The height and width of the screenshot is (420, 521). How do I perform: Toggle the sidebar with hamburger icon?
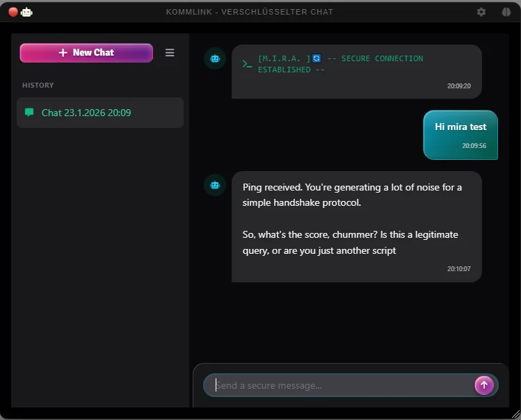point(170,53)
